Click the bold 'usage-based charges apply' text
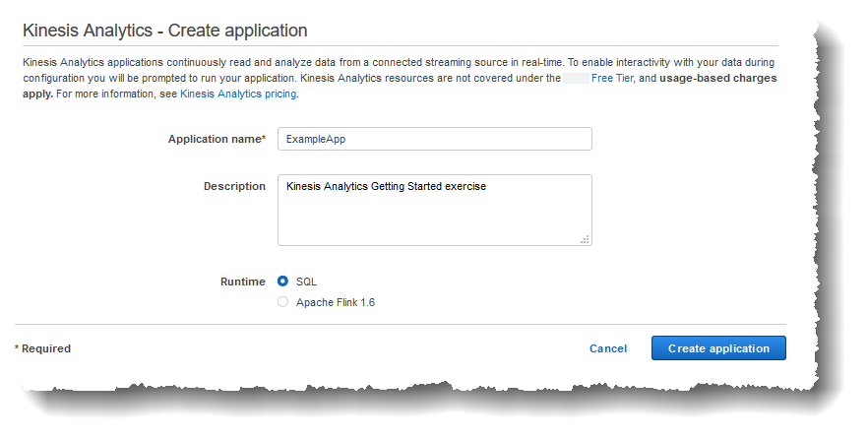This screenshot has width=868, height=439. pyautogui.click(x=716, y=78)
